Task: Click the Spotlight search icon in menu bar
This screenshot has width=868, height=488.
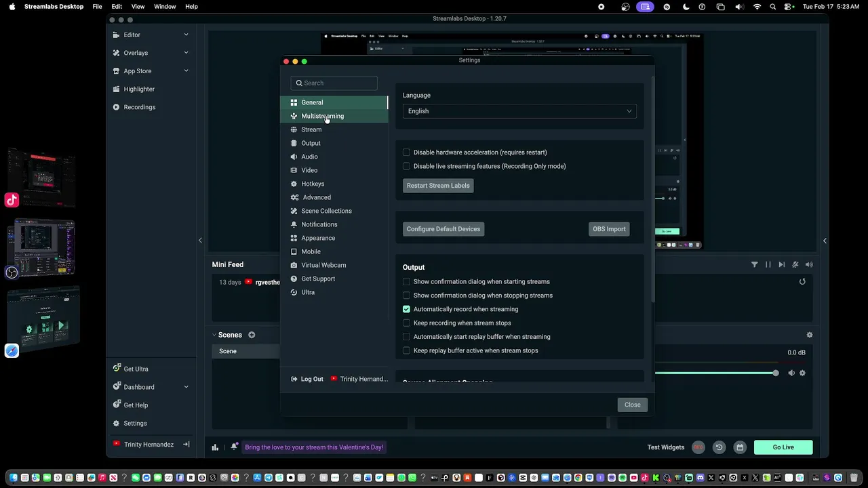Action: click(772, 7)
